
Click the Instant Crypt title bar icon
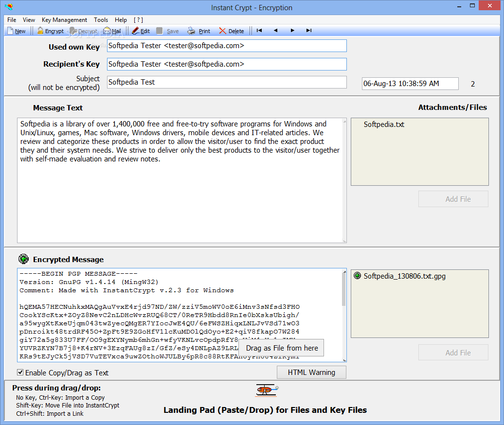pos(9,6)
